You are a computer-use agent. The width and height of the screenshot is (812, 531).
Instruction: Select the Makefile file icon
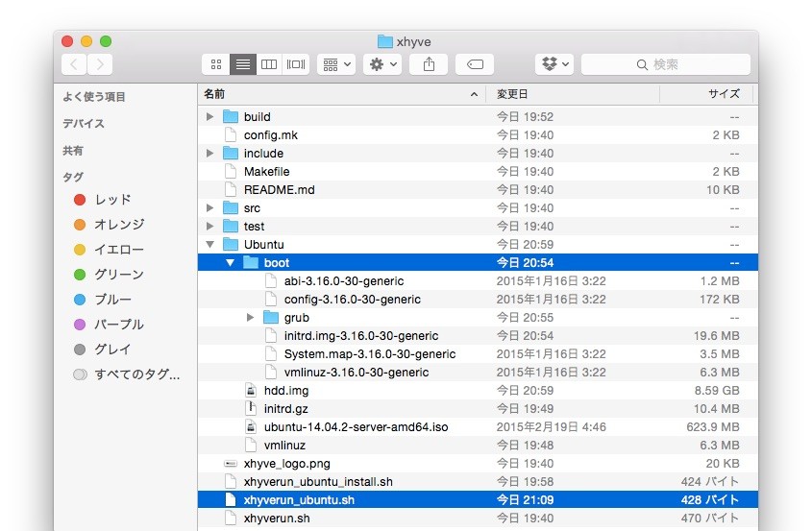click(x=231, y=171)
